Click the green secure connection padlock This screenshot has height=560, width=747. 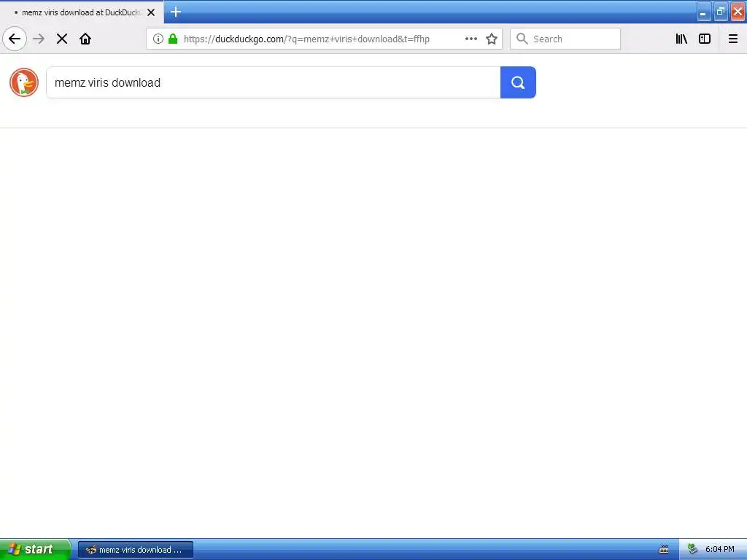click(173, 39)
